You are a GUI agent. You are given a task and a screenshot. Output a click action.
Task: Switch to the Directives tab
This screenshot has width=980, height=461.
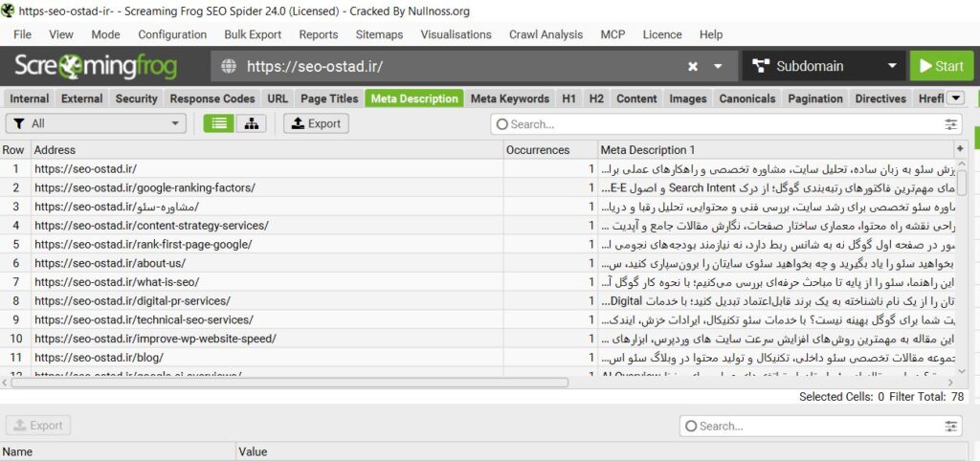pyautogui.click(x=880, y=99)
